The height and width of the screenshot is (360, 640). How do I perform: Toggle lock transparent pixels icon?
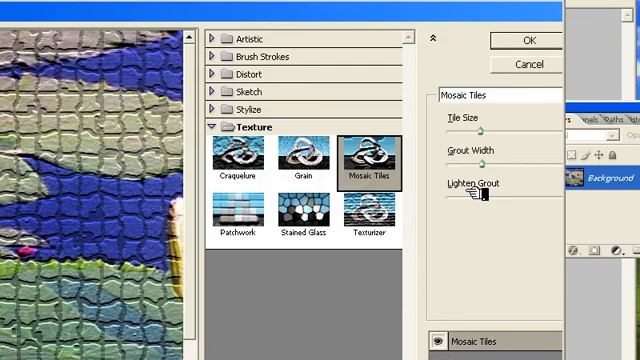tap(571, 155)
